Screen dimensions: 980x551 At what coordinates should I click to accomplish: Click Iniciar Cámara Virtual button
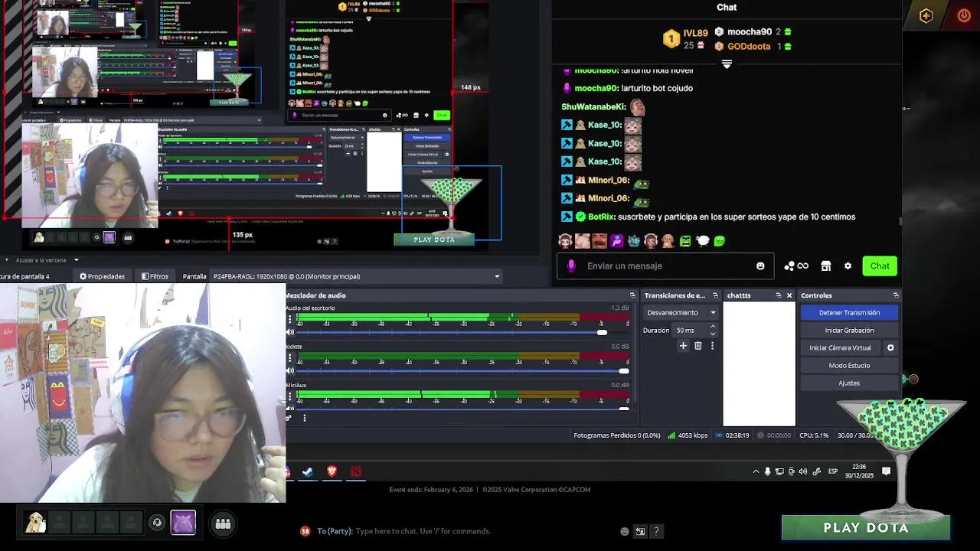coord(840,347)
